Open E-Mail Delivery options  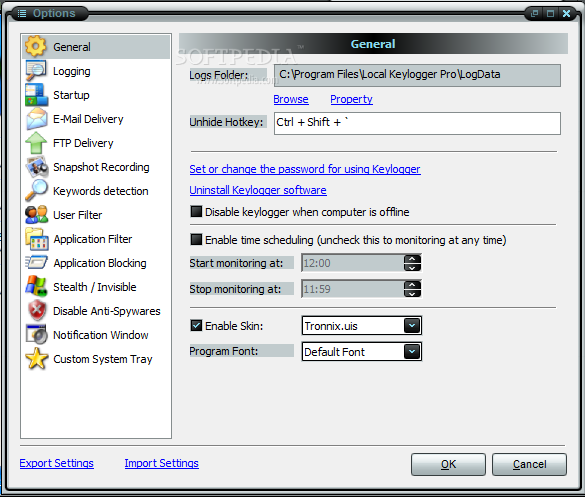[x=96, y=119]
